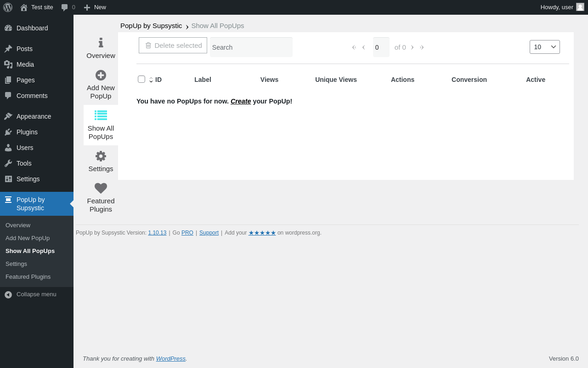Open the Howdy, user account menu
The image size is (588, 368).
coord(561,7)
